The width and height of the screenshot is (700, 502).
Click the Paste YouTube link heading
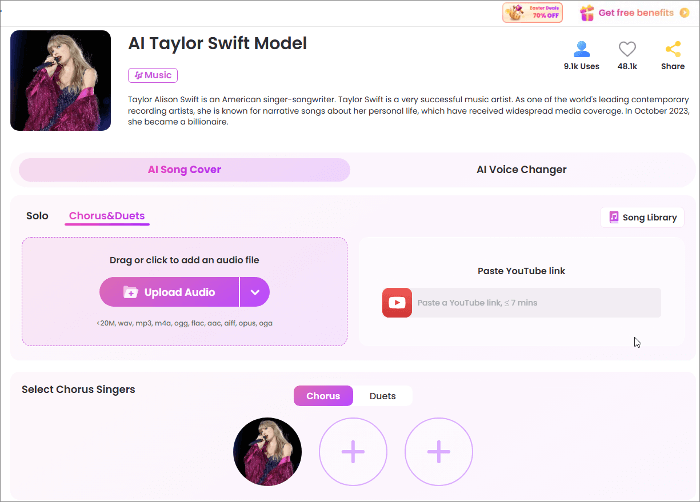[x=521, y=271]
